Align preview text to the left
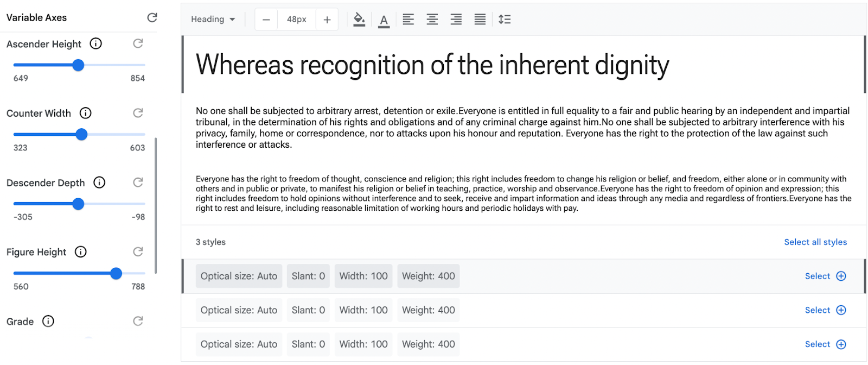 [409, 20]
